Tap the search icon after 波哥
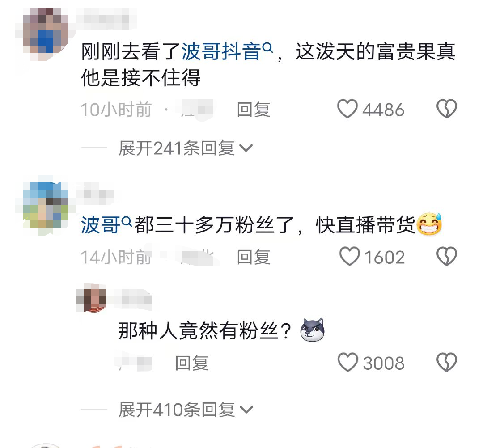 point(127,221)
